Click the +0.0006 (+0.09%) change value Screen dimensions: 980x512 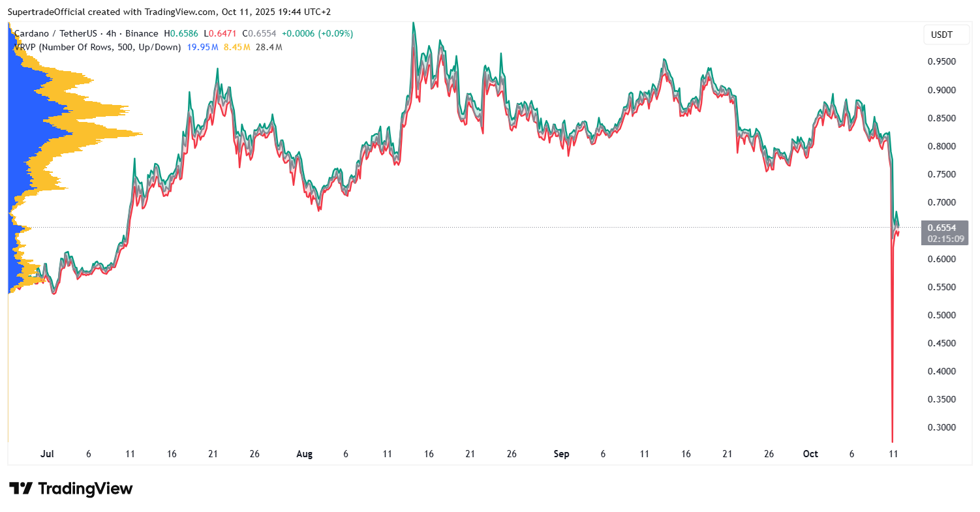coord(317,34)
